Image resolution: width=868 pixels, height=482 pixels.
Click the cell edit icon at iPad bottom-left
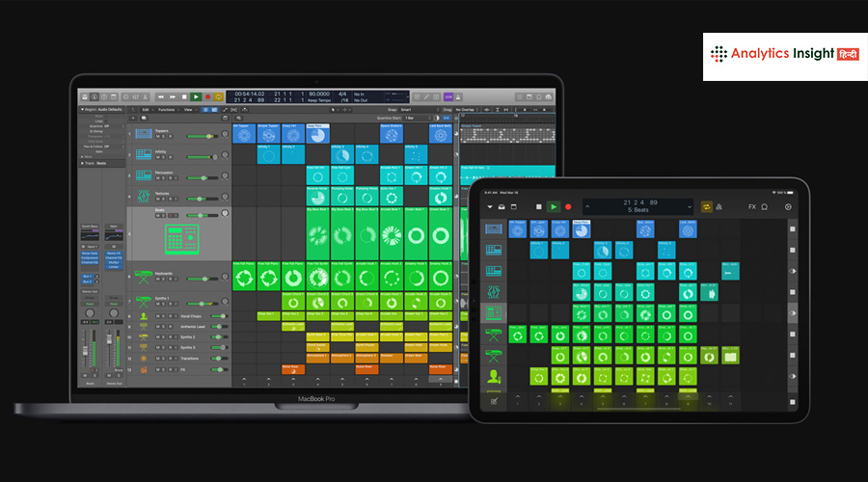[493, 401]
